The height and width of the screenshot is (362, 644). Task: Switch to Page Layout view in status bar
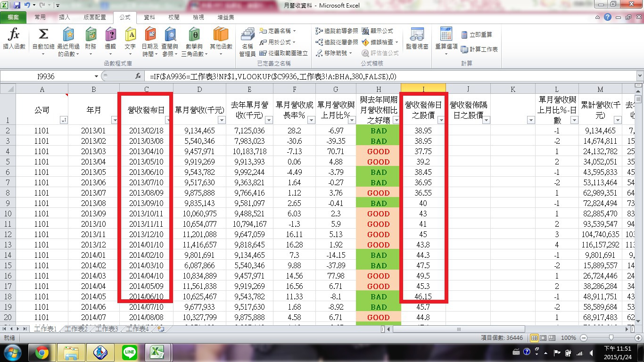tap(544, 338)
